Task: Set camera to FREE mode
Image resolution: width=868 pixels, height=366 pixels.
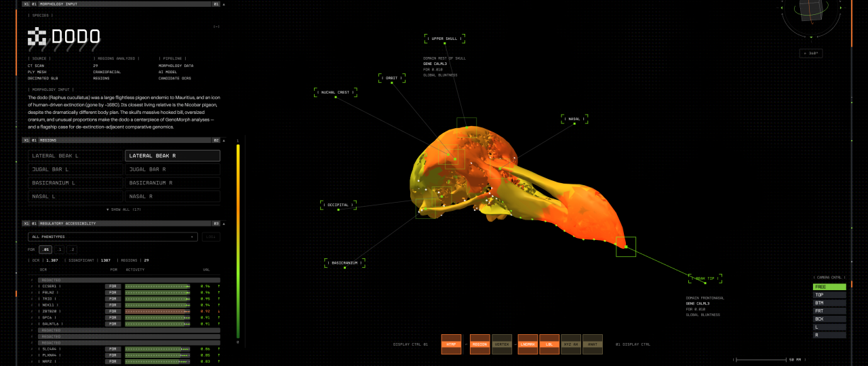Action: [x=829, y=287]
